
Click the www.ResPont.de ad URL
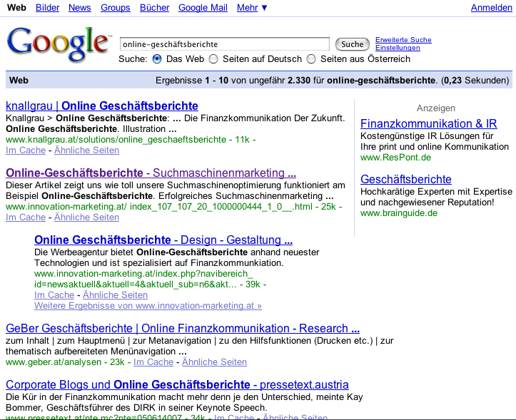[x=396, y=158]
